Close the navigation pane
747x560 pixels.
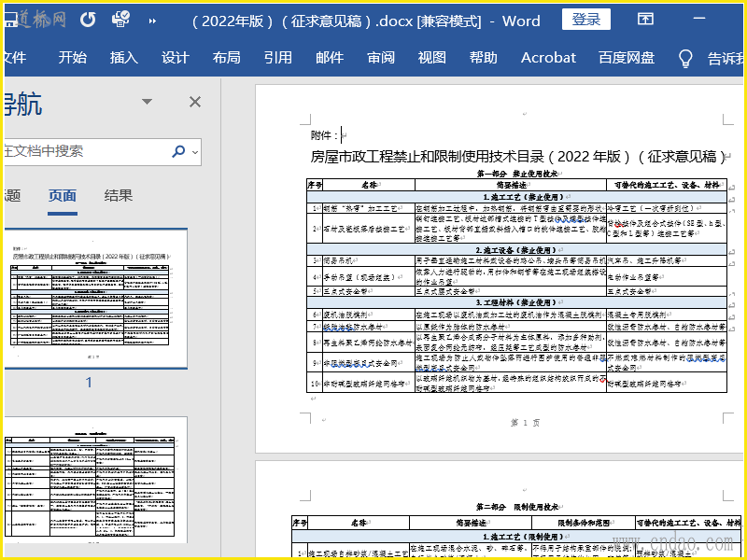[195, 102]
